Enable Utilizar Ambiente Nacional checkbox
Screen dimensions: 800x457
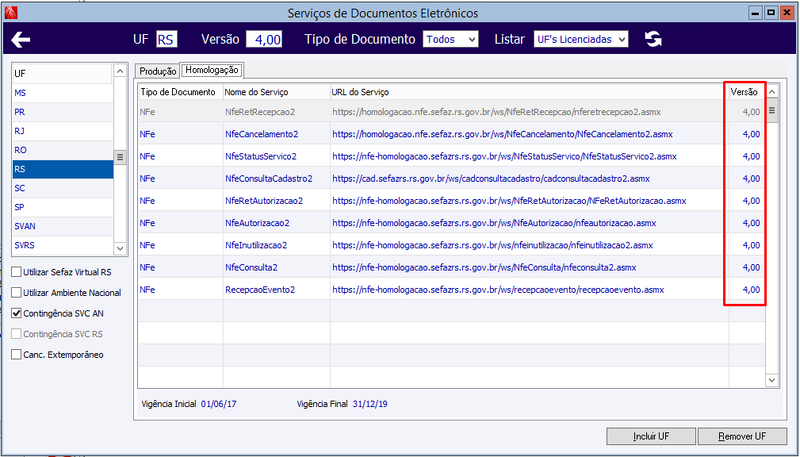click(16, 293)
